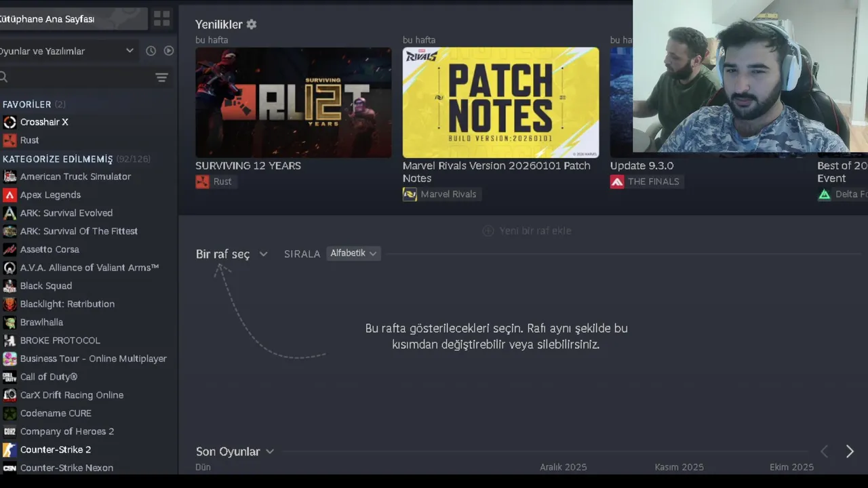Click the American Truck Simulator icon

9,176
